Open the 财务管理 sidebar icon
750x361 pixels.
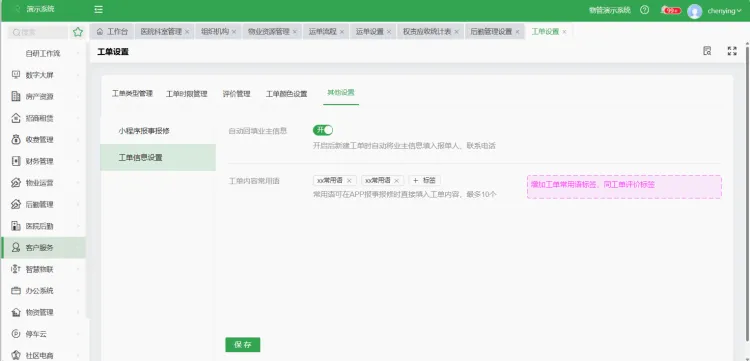point(16,161)
